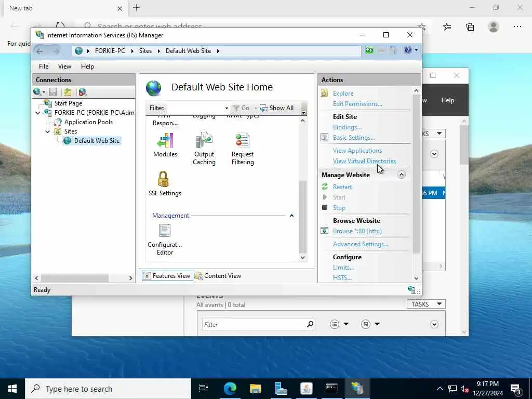
Task: Click the Bindings link
Action: [x=347, y=127]
